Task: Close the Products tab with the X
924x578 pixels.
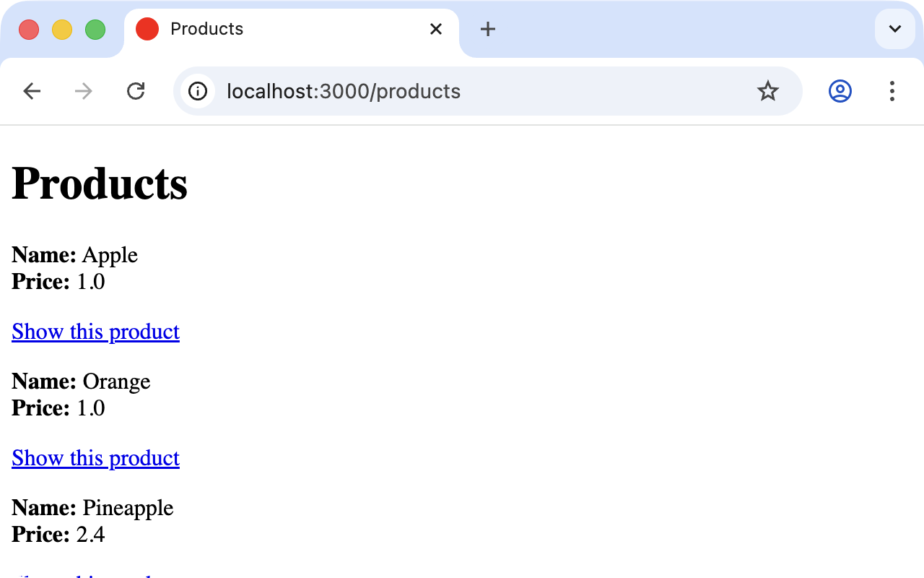Action: tap(436, 29)
